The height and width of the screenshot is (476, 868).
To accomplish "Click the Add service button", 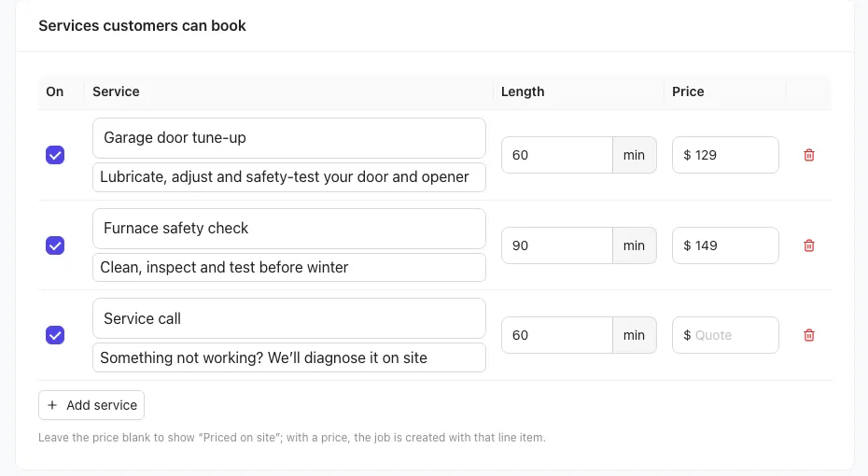I will 91,405.
